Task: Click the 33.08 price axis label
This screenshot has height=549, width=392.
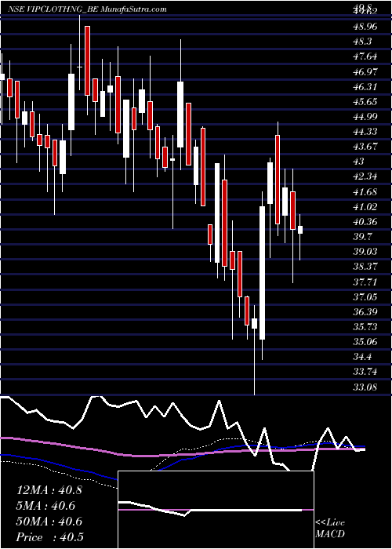Action: [x=365, y=387]
